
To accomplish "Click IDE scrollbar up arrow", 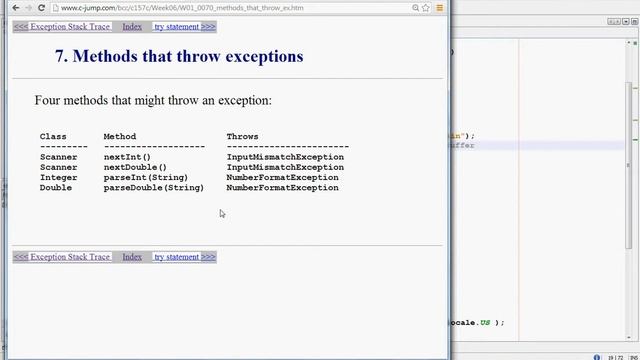I will 629,42.
